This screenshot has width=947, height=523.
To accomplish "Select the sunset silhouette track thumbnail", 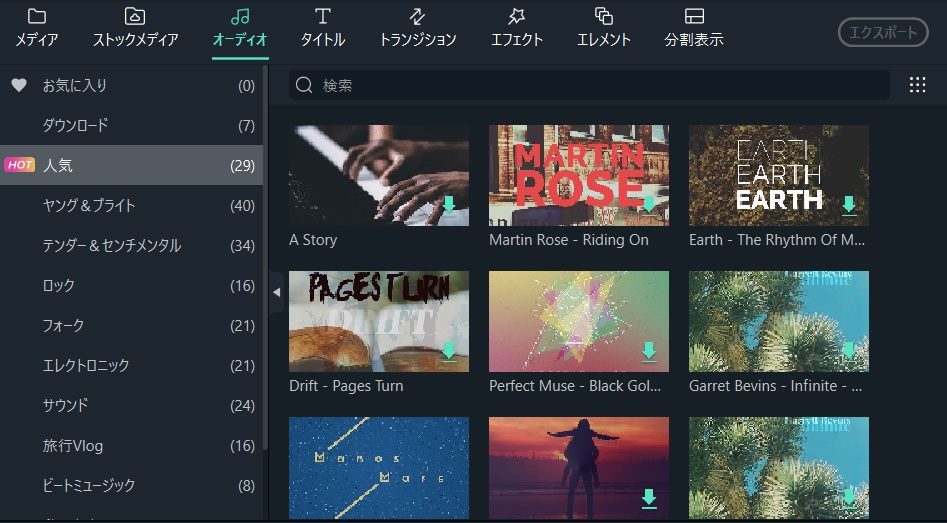I will click(x=579, y=468).
